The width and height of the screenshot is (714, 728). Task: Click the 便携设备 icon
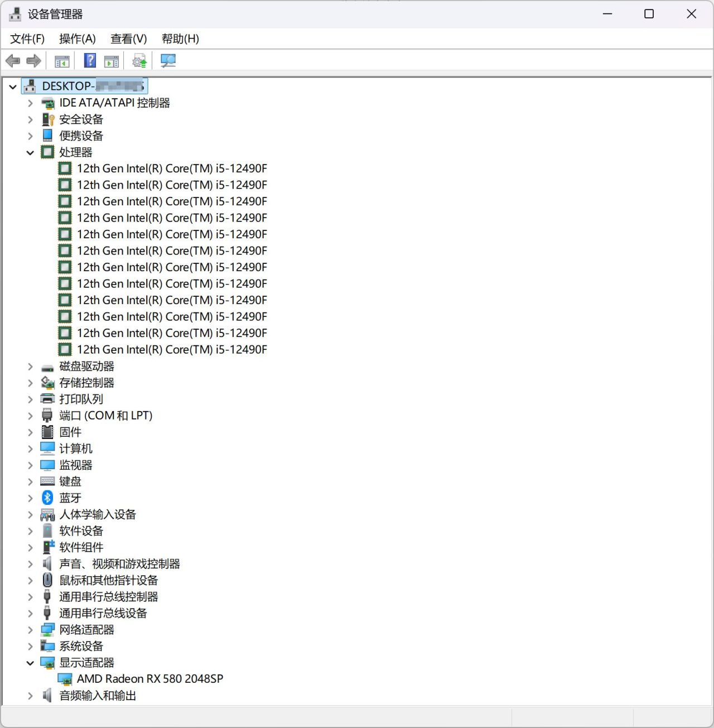coord(48,136)
